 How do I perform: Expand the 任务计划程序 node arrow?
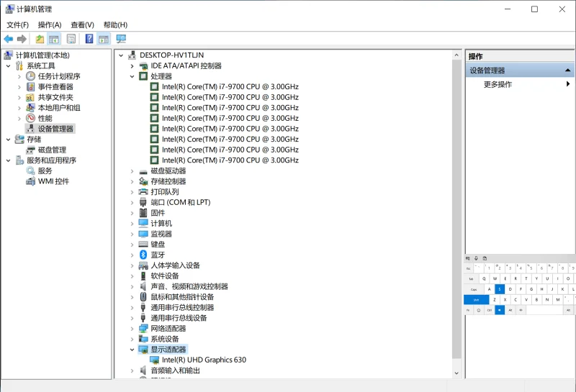19,77
